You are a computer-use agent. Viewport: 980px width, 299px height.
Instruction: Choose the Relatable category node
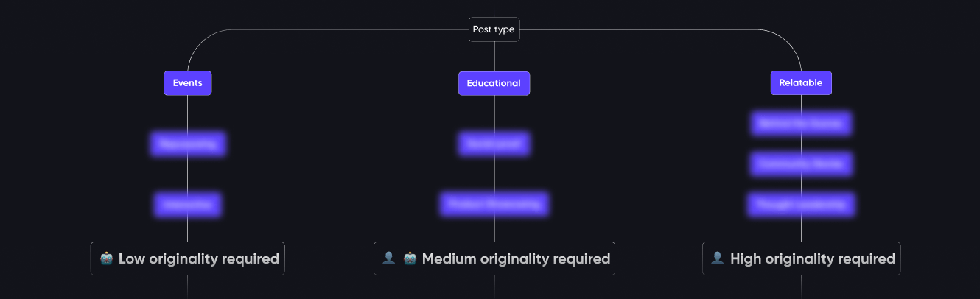[800, 83]
